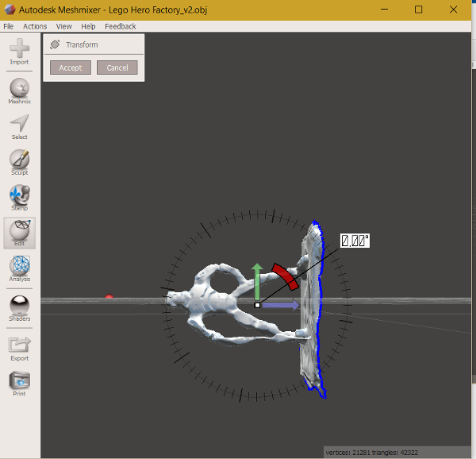Open the Sculpt brush tools
Viewport: 476px width, 459px height.
coord(19,162)
